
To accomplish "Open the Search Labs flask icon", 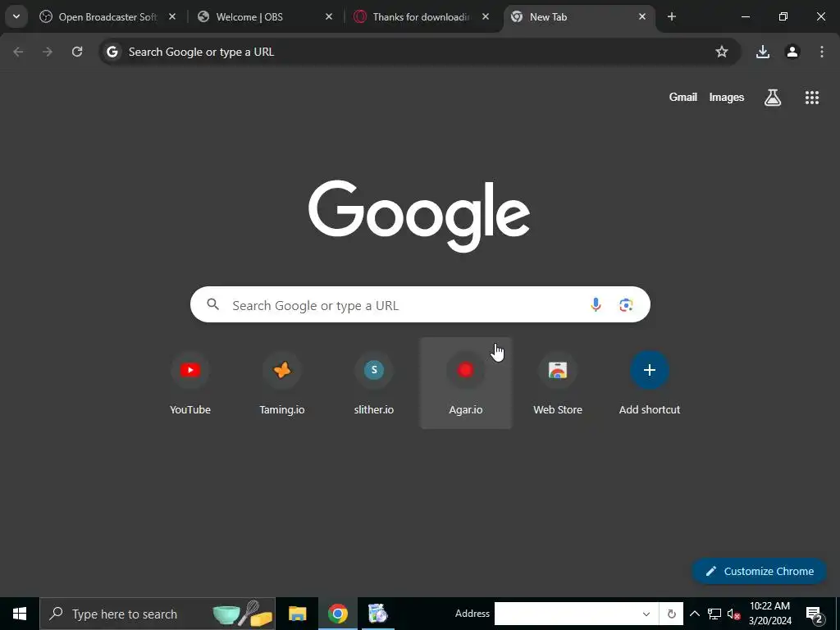I will coord(773,98).
